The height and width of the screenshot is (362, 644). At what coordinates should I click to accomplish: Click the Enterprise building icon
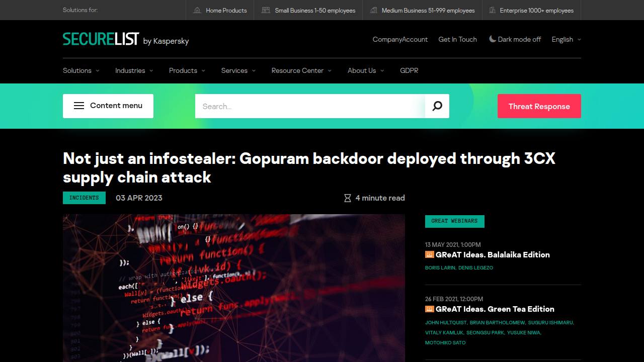pos(492,10)
